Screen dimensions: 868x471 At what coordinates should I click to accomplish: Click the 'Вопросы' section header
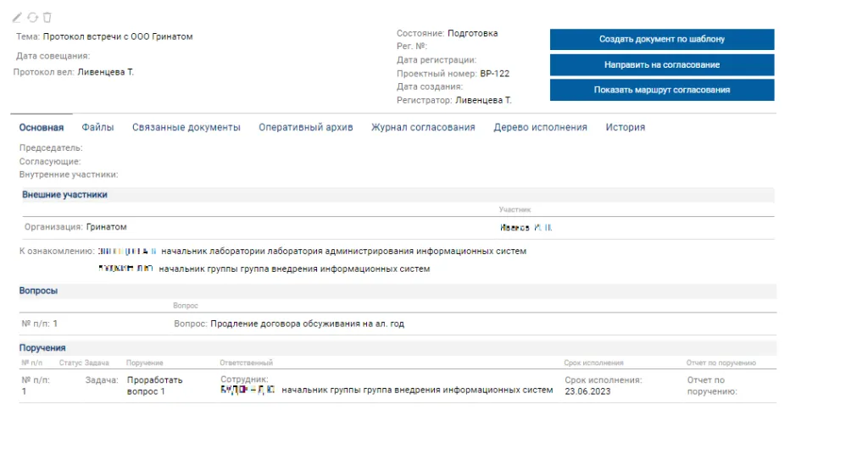(39, 291)
